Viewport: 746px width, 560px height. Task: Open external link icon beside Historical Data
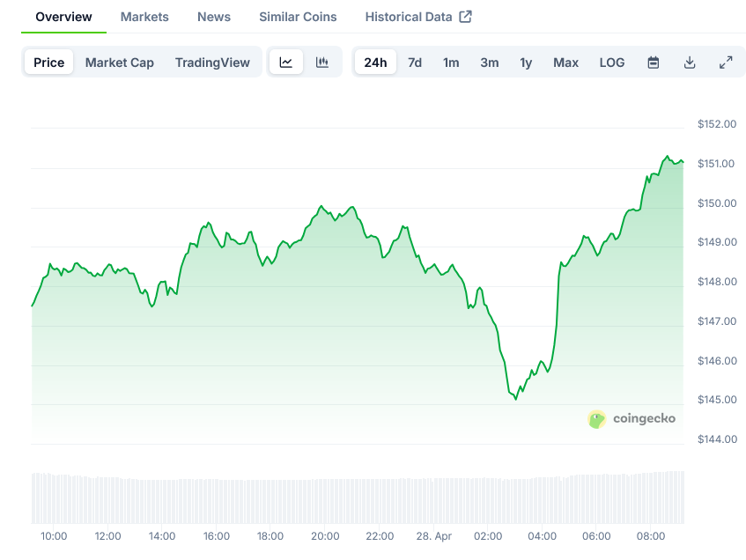pyautogui.click(x=465, y=17)
